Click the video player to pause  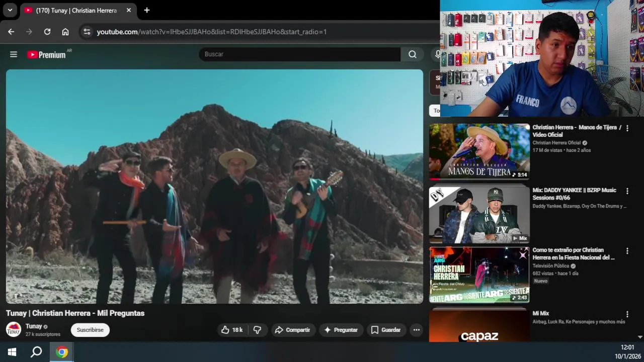tap(215, 186)
